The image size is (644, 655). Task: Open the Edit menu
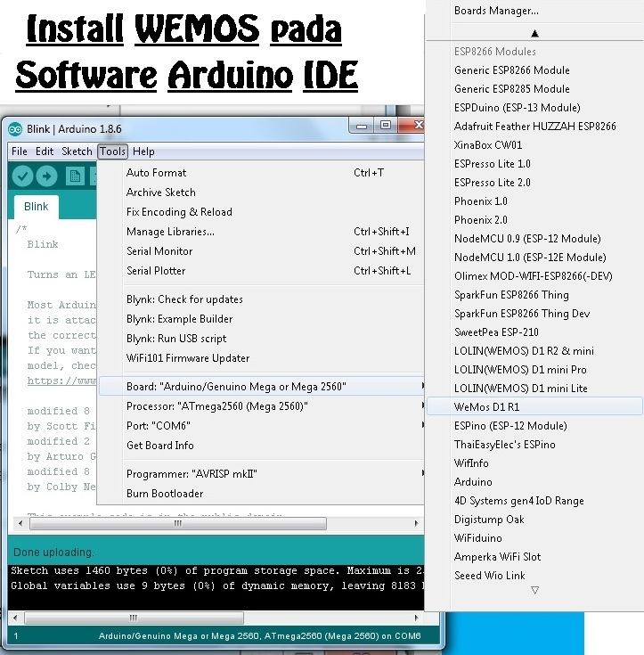click(x=45, y=151)
